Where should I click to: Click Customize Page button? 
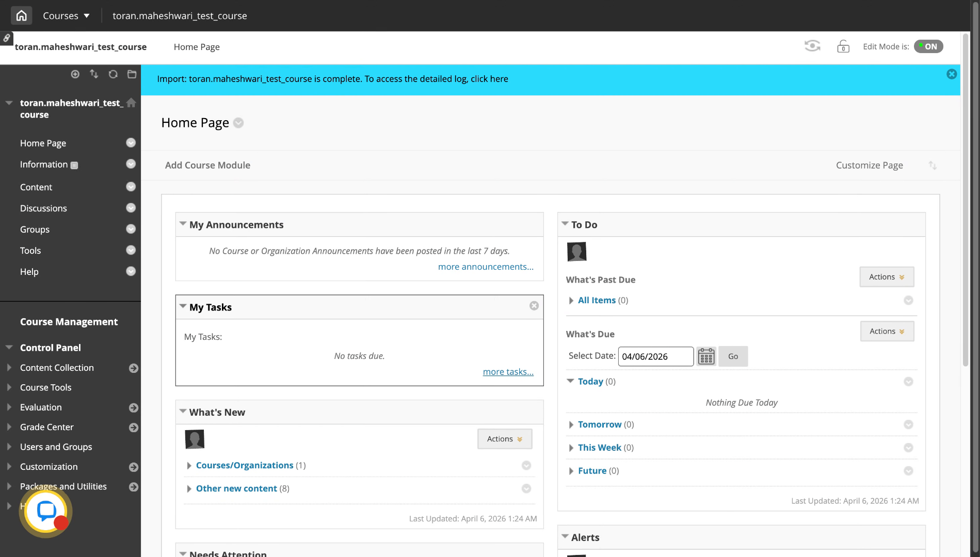point(870,165)
